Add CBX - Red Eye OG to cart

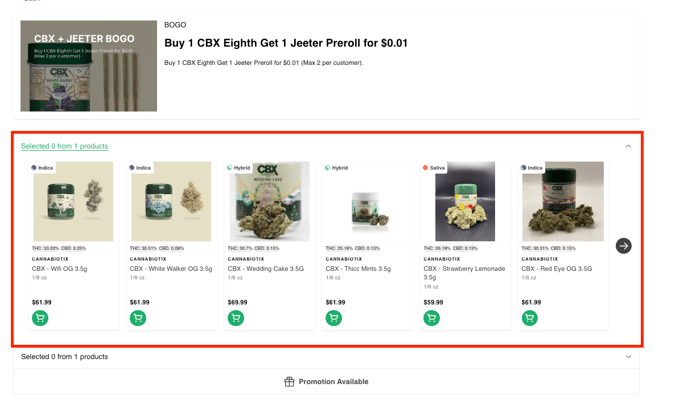[530, 318]
